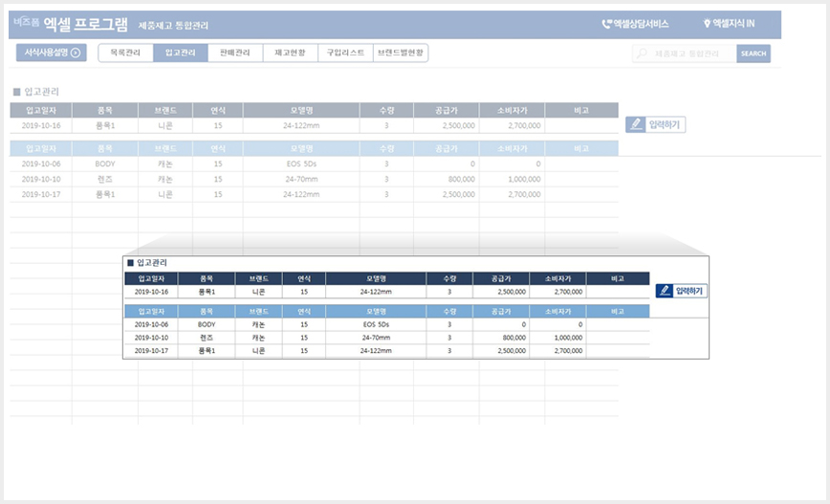Open the 브랜드별현황 tab
Screen dimensions: 830x504
tap(401, 53)
